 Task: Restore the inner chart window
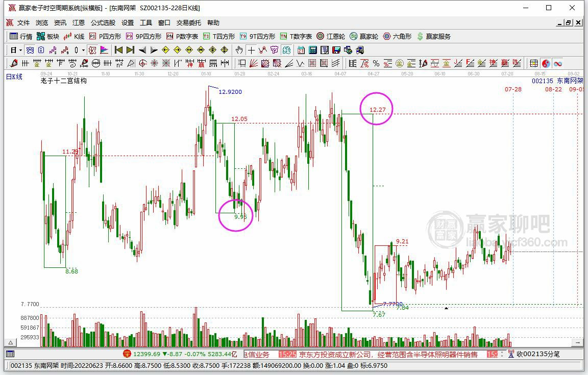pos(569,23)
